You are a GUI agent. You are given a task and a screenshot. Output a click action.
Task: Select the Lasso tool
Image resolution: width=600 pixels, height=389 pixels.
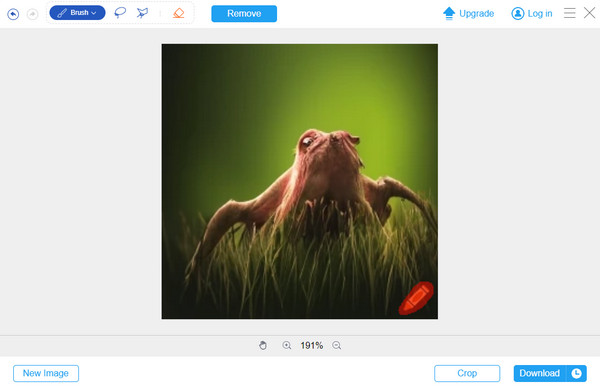click(x=120, y=13)
